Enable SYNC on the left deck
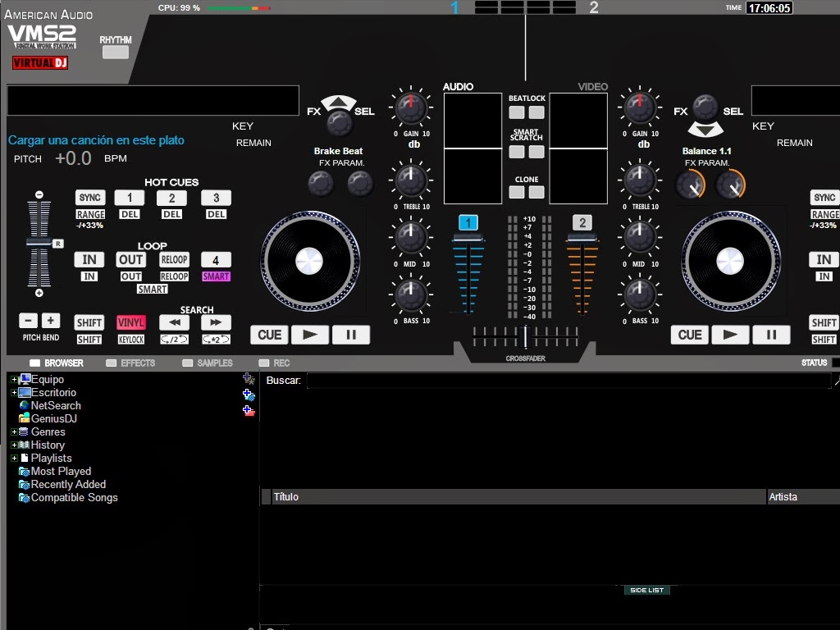 pyautogui.click(x=89, y=197)
